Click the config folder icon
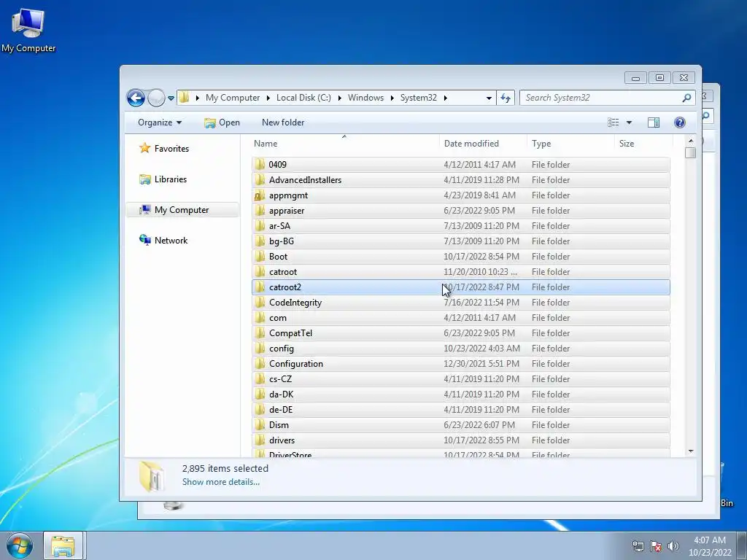The height and width of the screenshot is (560, 747). pos(260,348)
